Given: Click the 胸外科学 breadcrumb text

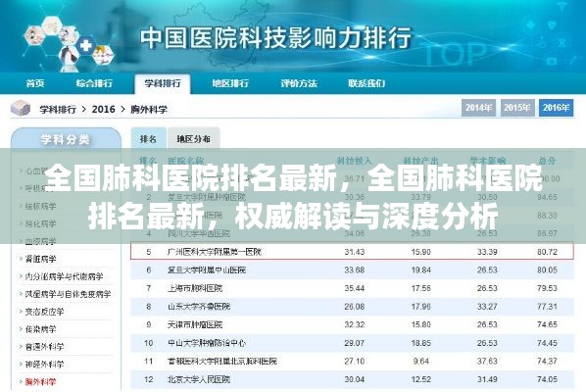Looking at the screenshot, I should point(149,109).
